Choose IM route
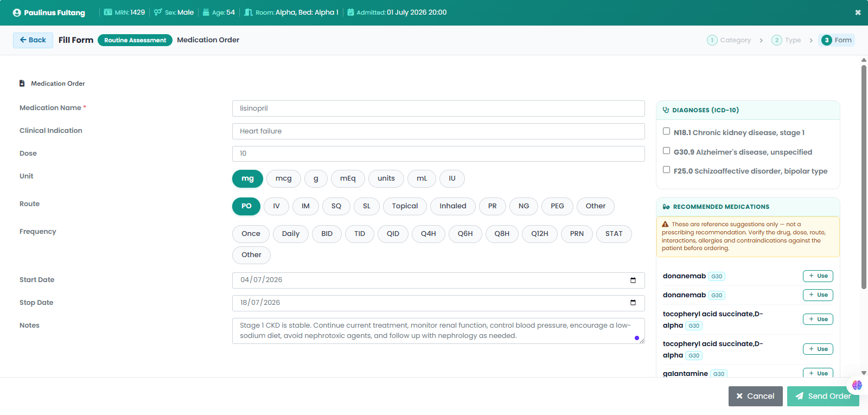Screen dimensions: 868x415 click(305, 206)
